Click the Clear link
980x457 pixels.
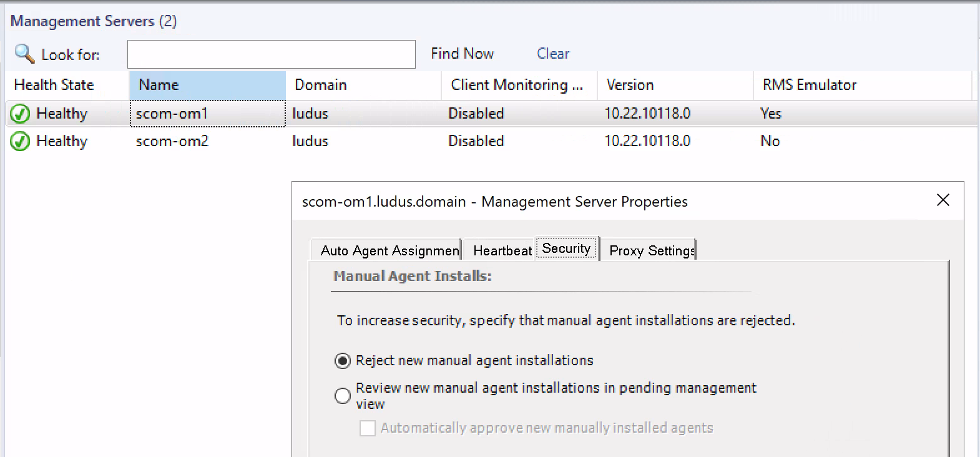tap(553, 54)
